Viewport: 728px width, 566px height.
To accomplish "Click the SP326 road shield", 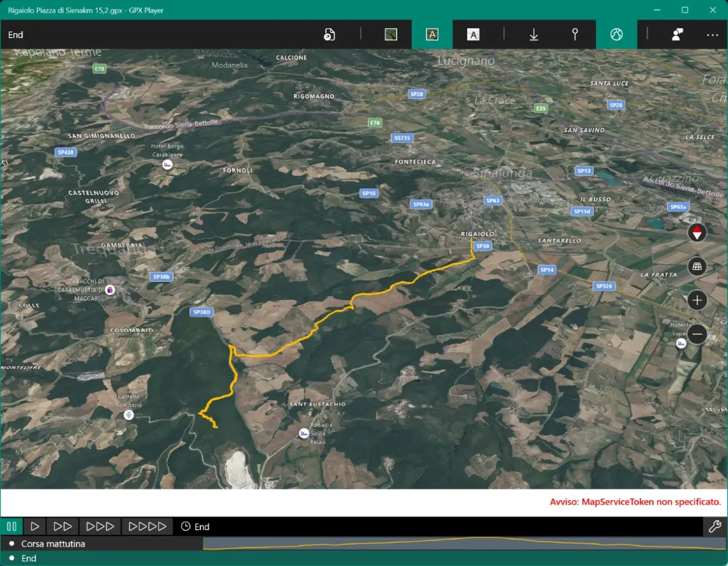I will [x=604, y=286].
